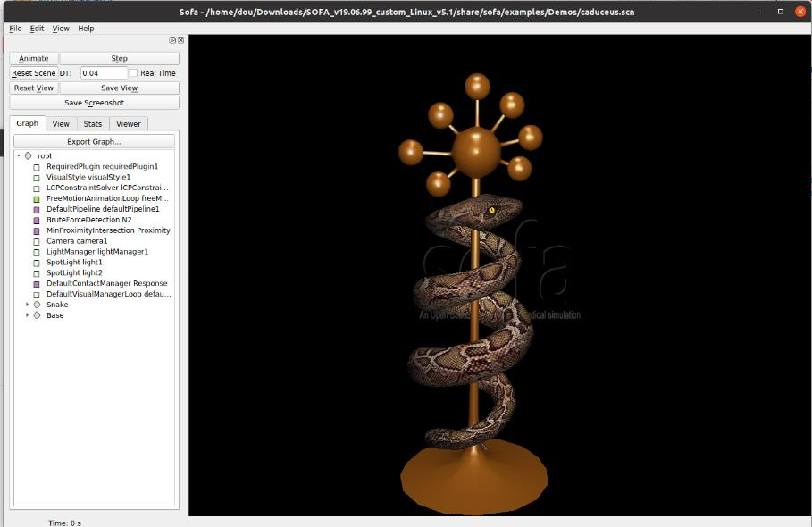The width and height of the screenshot is (812, 527).
Task: Click the Camera camera1 node icon
Action: [37, 242]
